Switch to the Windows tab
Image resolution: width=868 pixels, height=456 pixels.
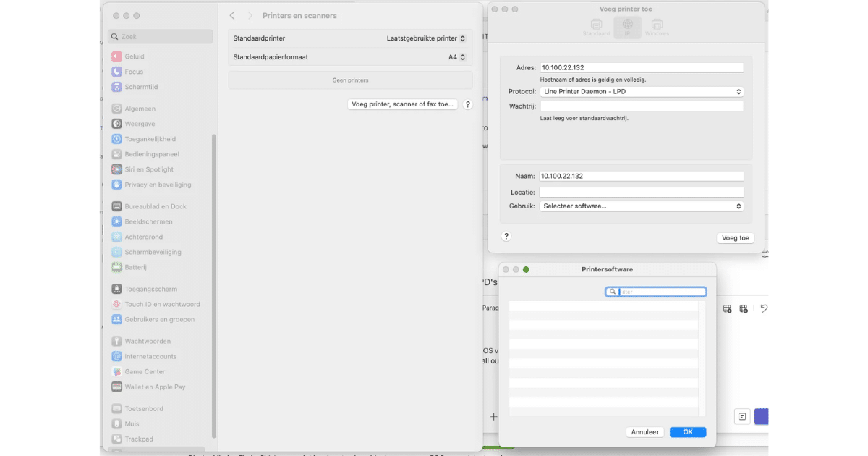point(657,28)
